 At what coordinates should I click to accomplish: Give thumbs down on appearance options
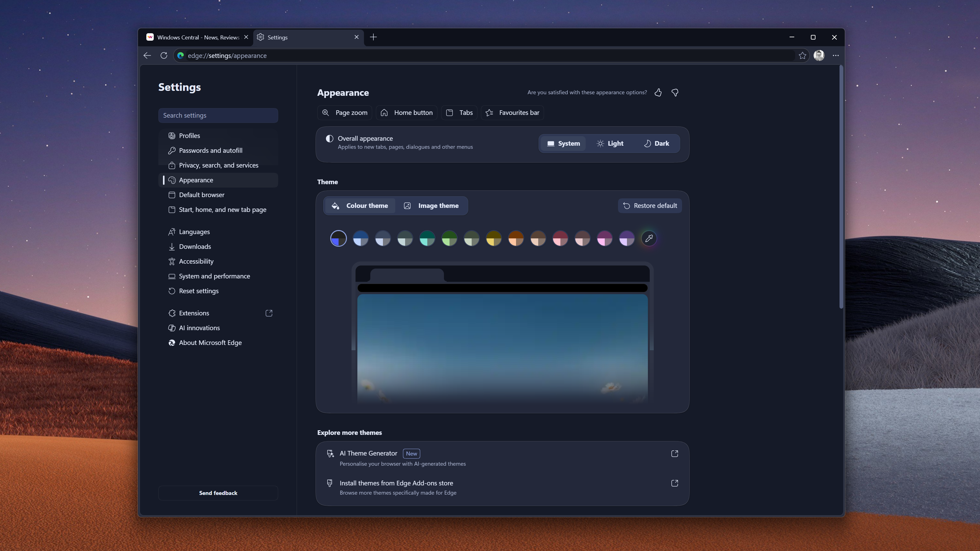(674, 92)
